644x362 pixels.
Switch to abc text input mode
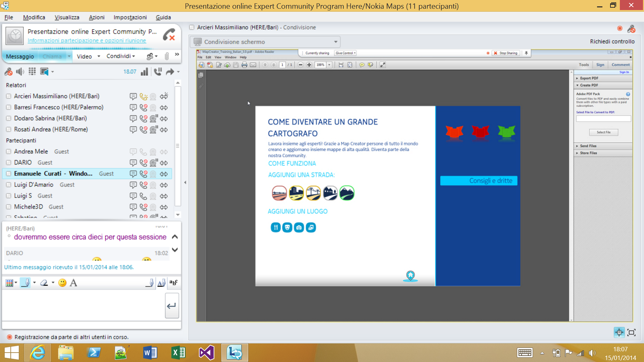pos(173,283)
